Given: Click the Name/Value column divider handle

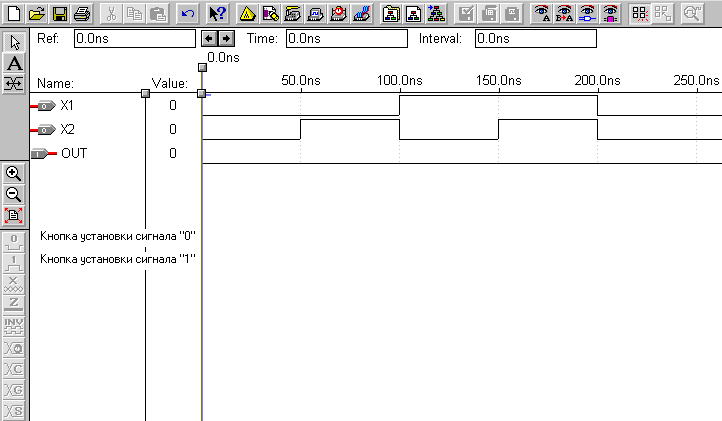Looking at the screenshot, I should click(145, 94).
